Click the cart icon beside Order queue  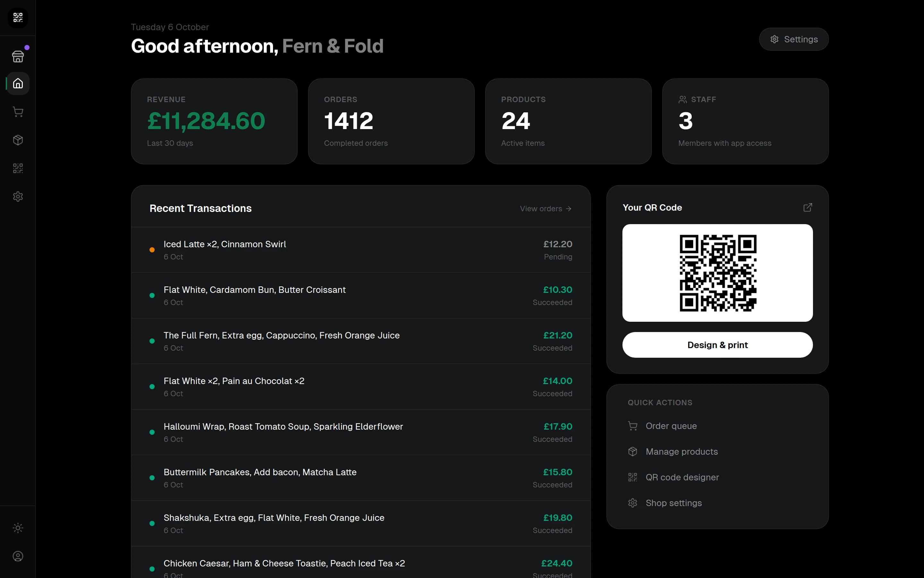click(633, 426)
